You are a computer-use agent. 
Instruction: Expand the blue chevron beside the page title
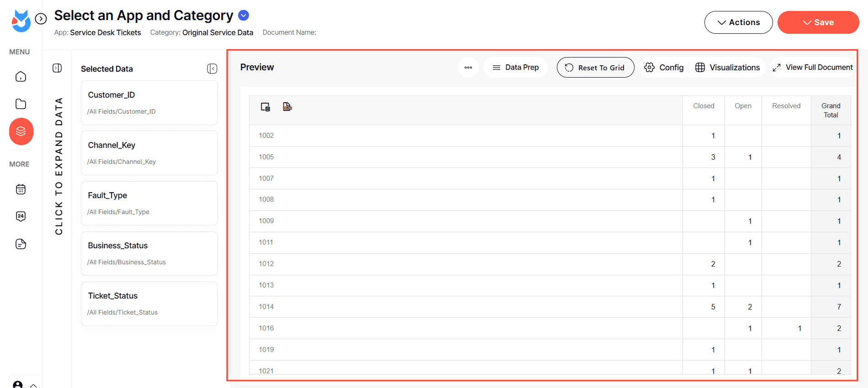click(244, 16)
